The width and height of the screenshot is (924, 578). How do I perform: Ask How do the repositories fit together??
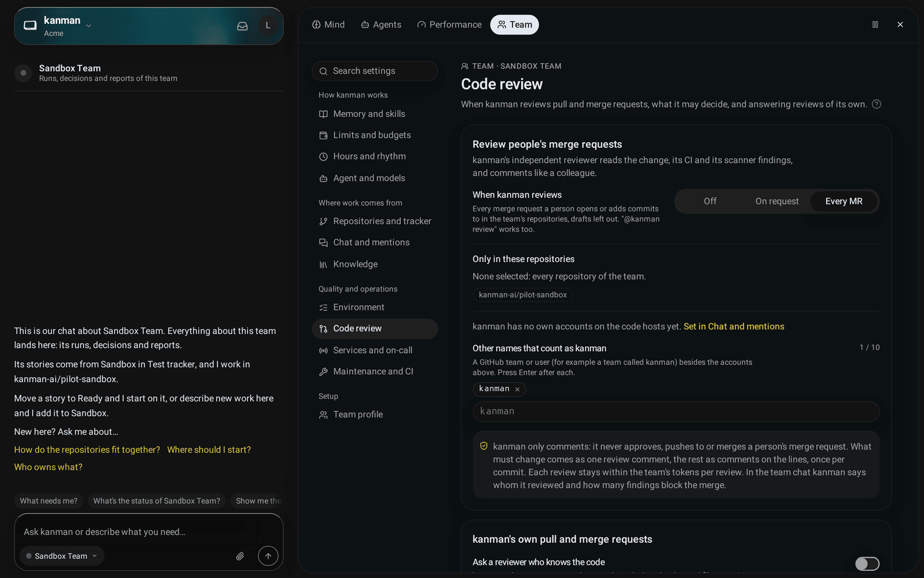tap(87, 450)
